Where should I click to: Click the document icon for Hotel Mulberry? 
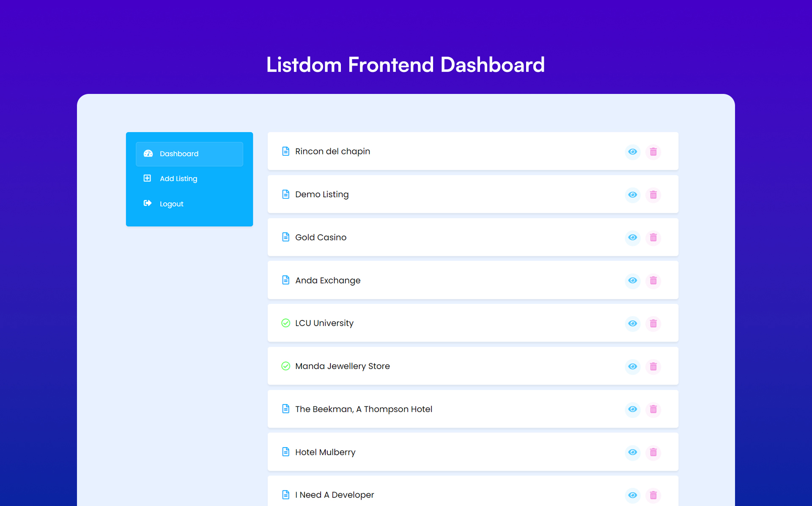click(x=285, y=452)
